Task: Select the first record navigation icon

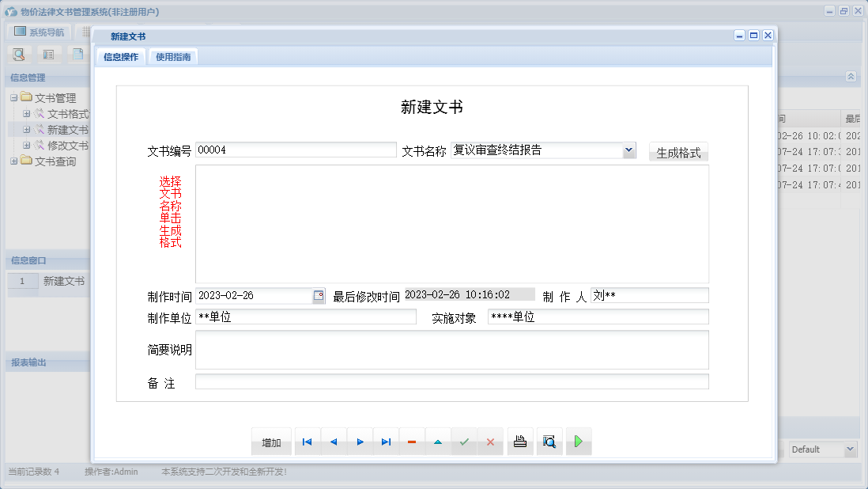Action: pos(307,442)
